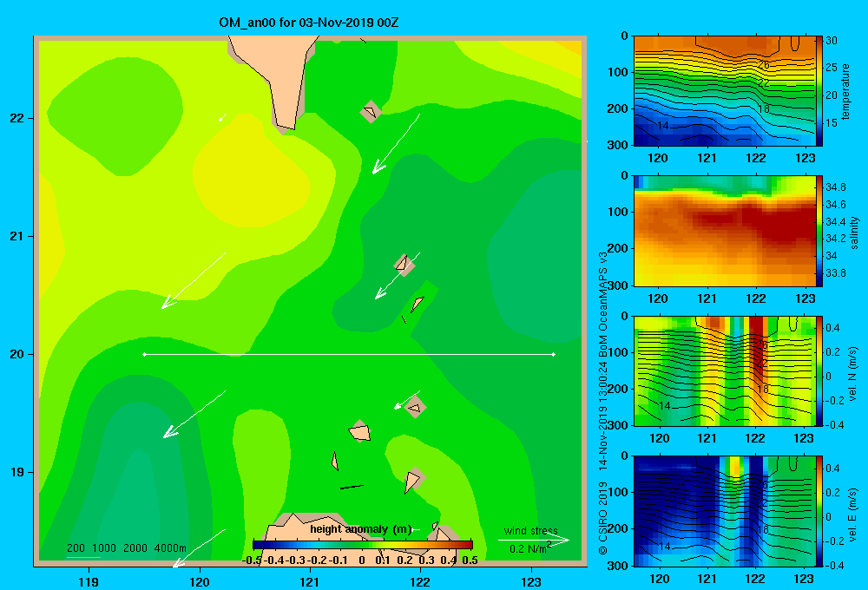Click the '200 1000 2000 4000m' depth legend
868x590 pixels.
coord(127,548)
